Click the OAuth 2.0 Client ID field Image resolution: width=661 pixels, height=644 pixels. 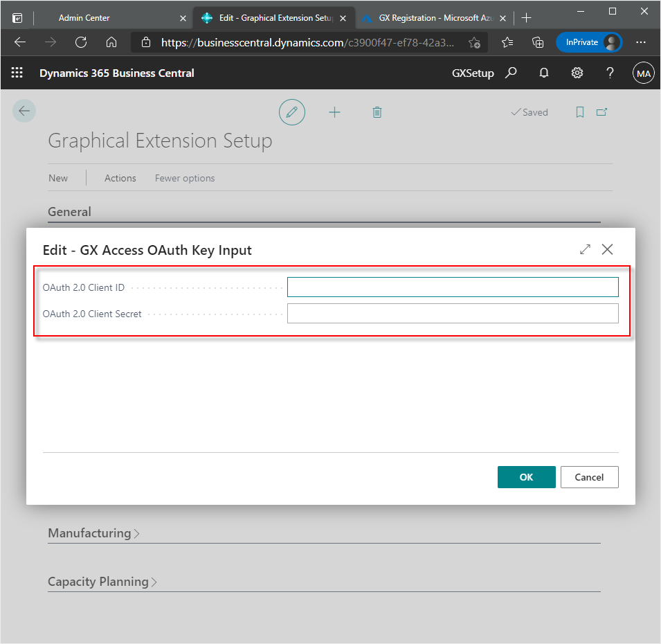[453, 287]
